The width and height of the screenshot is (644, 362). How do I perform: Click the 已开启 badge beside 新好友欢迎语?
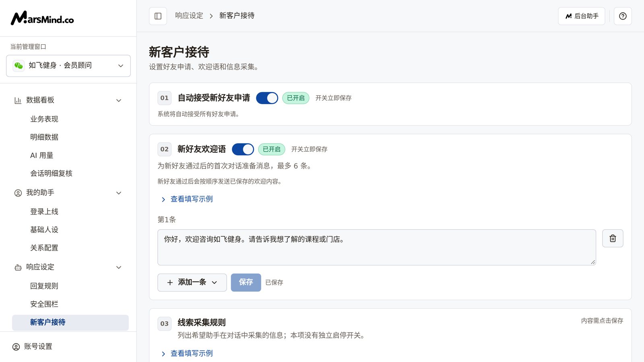(x=272, y=149)
